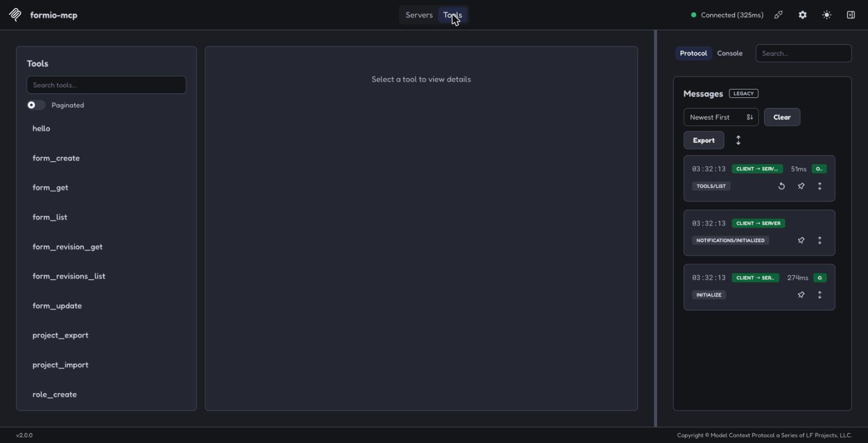The height and width of the screenshot is (443, 868).
Task: Click the disconnect plug icon in header
Action: [779, 15]
